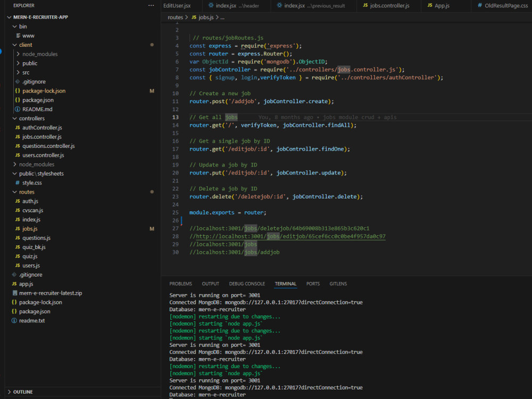Open quiz.js JS icon
532x399 pixels.
point(18,256)
